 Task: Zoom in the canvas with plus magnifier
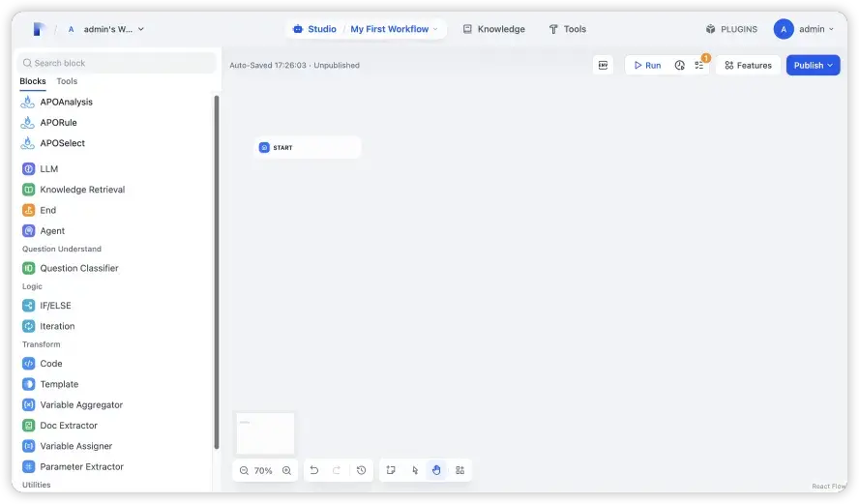[x=286, y=470]
